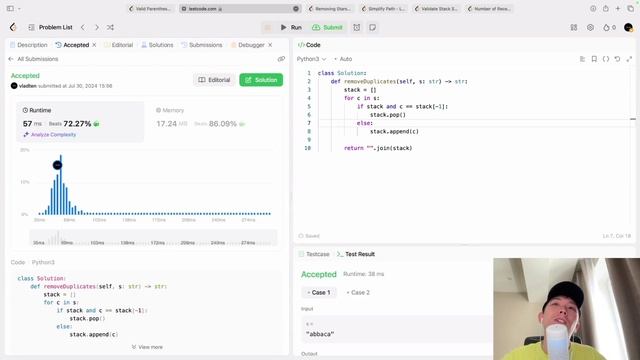Switch to the Debugger tab

point(248,45)
